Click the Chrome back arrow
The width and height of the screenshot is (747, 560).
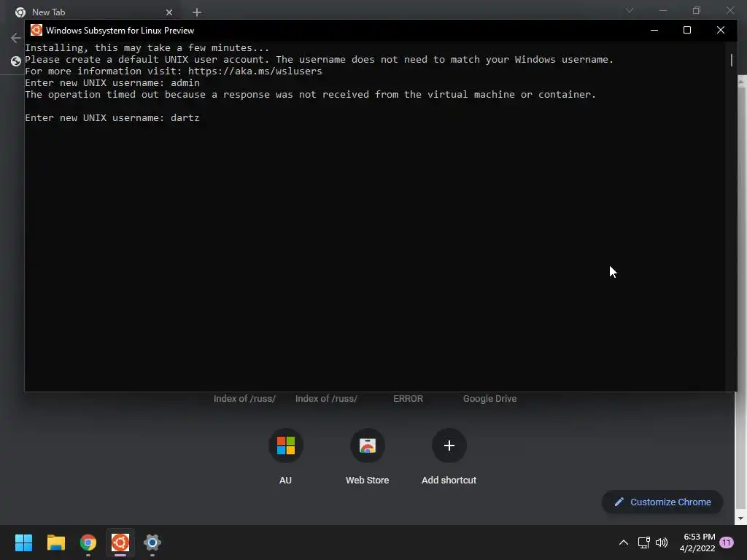16,38
